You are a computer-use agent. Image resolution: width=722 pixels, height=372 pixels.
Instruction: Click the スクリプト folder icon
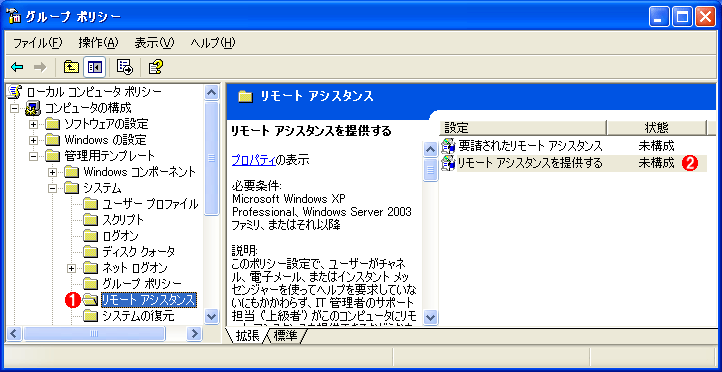[x=91, y=220]
